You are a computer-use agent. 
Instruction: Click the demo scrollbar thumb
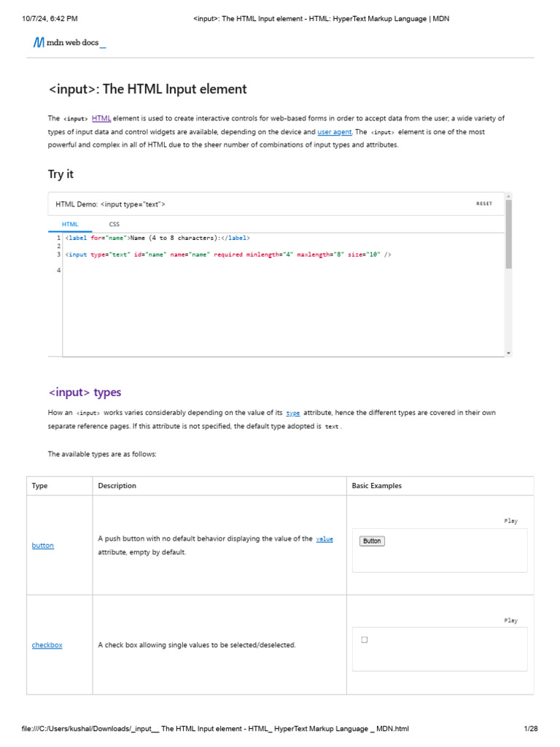(508, 234)
